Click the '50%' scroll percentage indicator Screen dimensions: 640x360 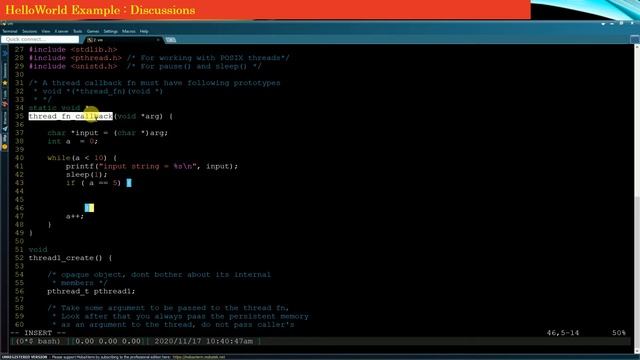(x=619, y=333)
